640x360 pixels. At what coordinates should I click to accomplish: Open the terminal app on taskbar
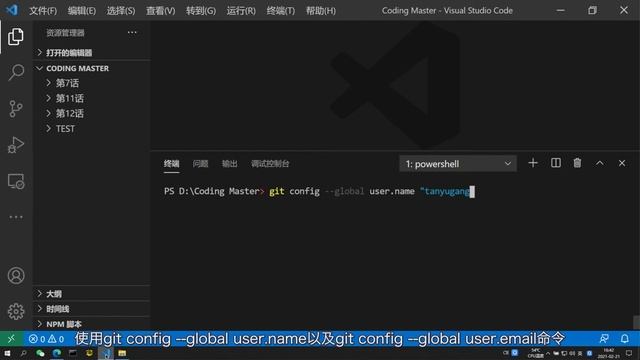click(73, 353)
